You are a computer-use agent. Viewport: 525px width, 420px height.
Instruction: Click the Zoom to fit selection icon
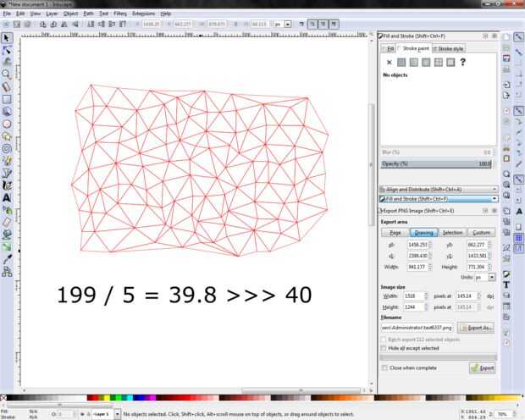[x=506, y=174]
